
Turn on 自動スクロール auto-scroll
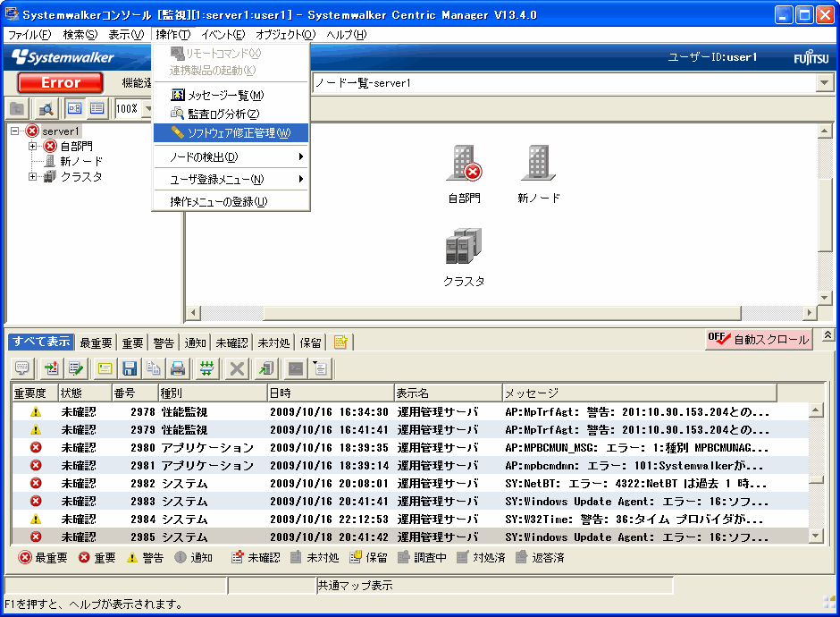coord(758,340)
